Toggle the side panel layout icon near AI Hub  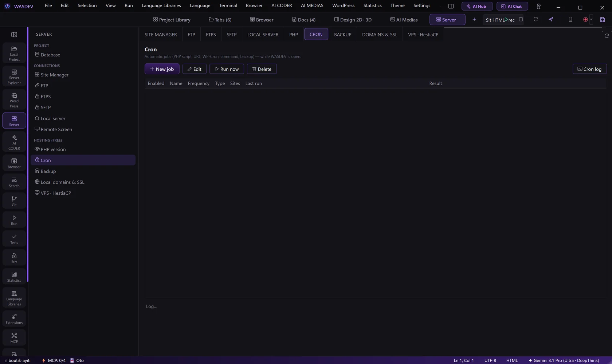click(451, 6)
